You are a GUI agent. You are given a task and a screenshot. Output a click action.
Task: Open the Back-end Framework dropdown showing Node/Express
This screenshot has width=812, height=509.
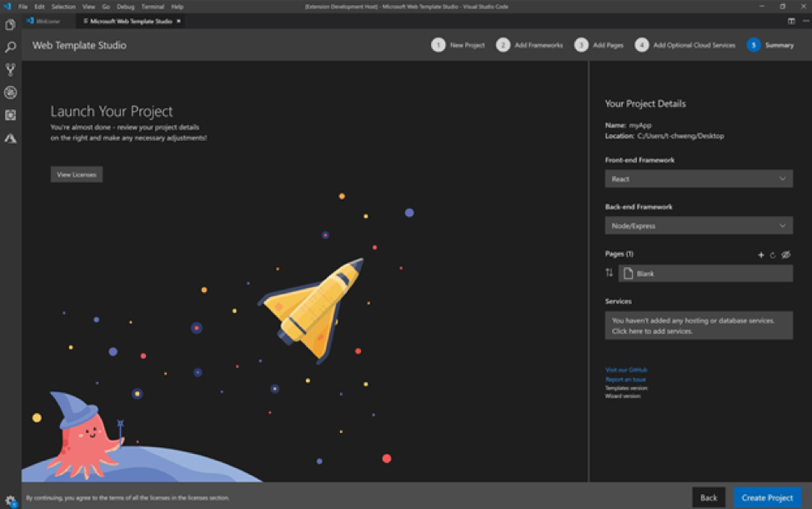[x=699, y=225]
